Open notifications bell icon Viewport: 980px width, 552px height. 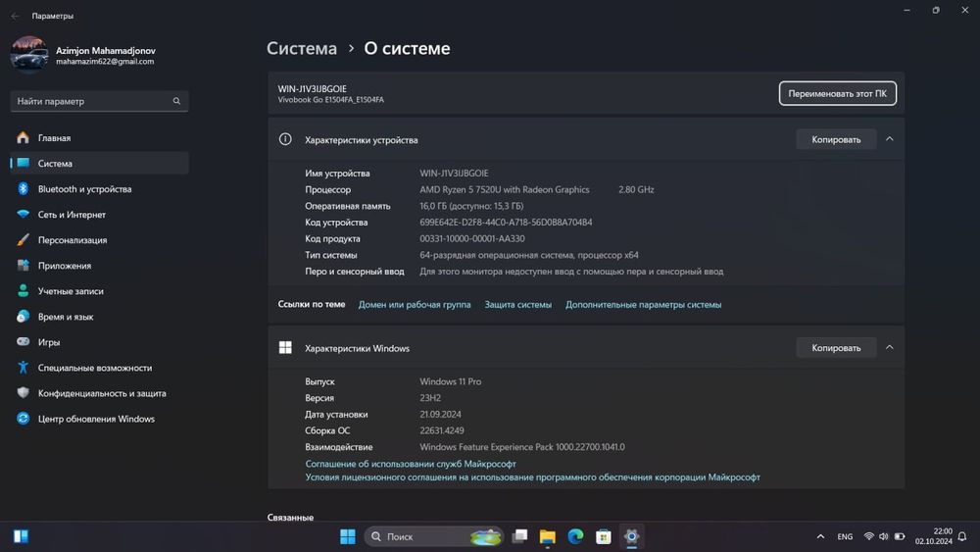[962, 536]
